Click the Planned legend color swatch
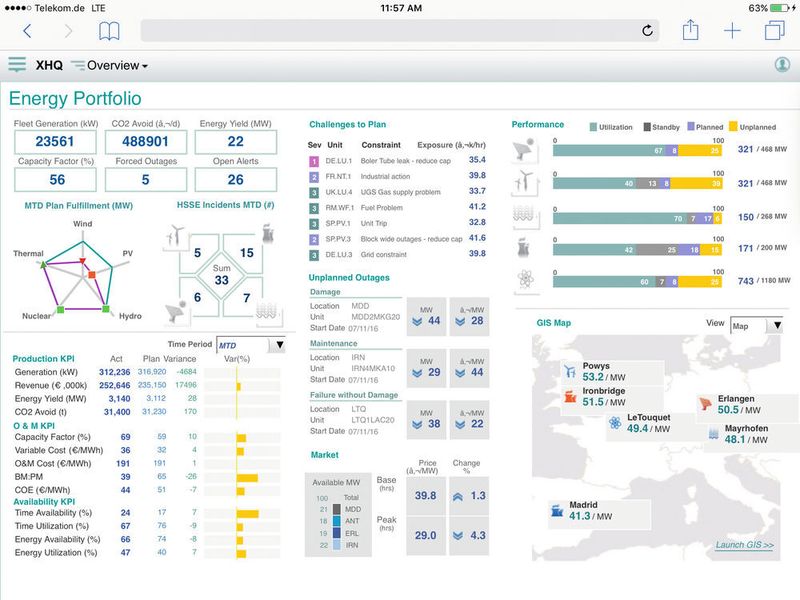The image size is (800, 600). (x=691, y=127)
